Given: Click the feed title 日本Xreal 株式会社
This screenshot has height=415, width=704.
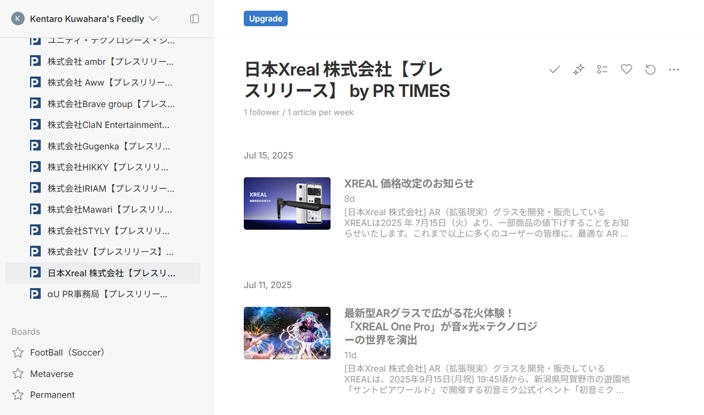Looking at the screenshot, I should (347, 80).
